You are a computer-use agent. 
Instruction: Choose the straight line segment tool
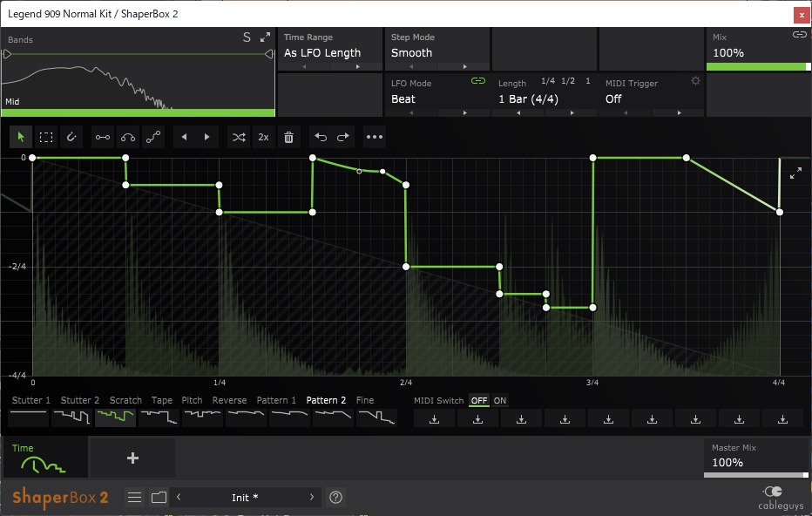tap(103, 138)
